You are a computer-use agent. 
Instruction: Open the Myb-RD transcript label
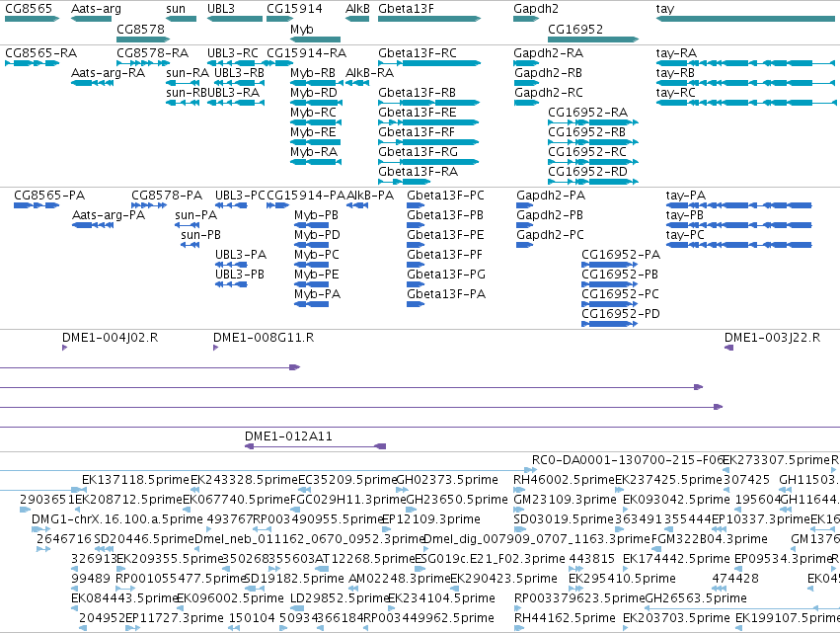tap(314, 93)
